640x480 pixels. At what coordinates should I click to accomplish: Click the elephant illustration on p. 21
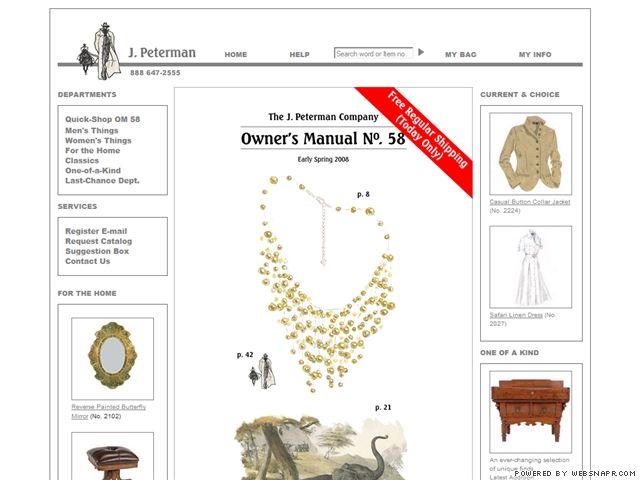point(321,448)
